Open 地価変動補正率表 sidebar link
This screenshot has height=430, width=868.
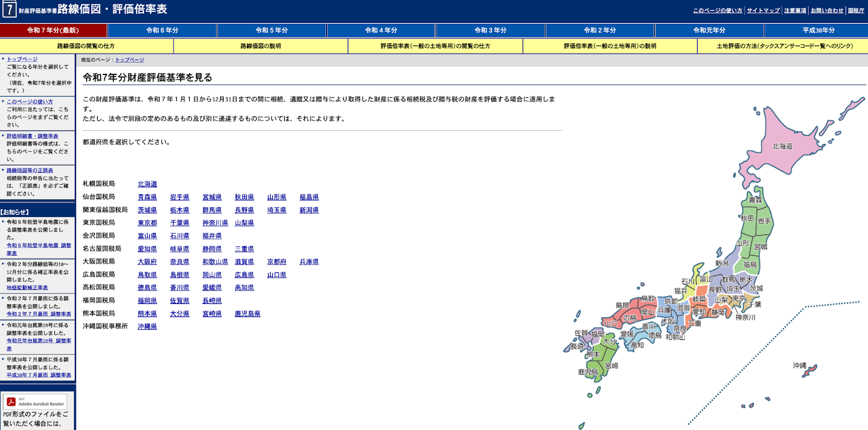click(x=27, y=288)
